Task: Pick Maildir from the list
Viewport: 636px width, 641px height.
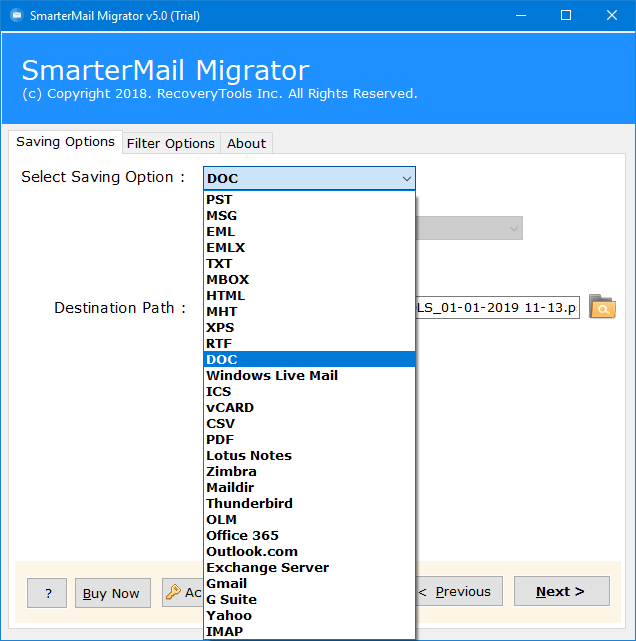Action: [309, 487]
